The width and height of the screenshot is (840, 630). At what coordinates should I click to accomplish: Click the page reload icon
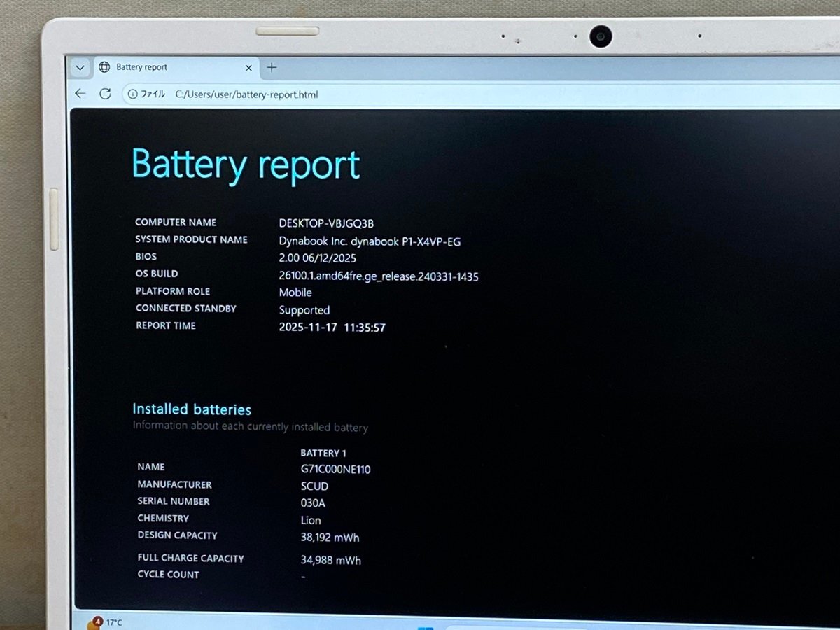click(106, 92)
